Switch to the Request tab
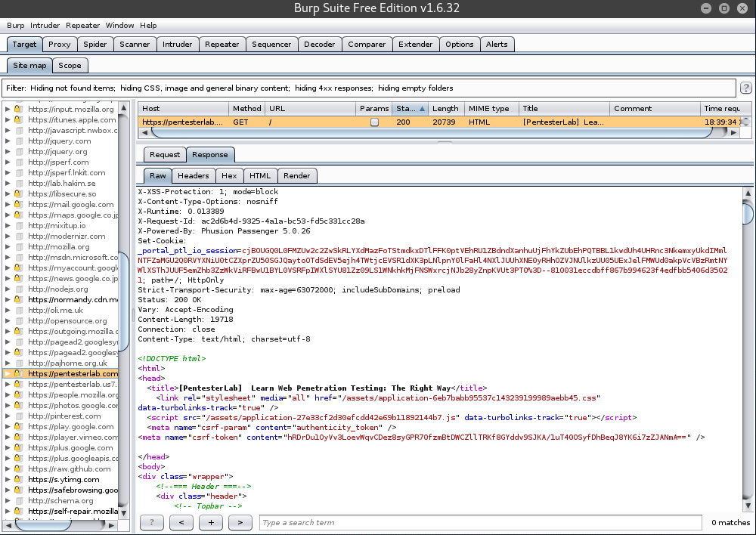Screen dimensions: 756x535 164,155
